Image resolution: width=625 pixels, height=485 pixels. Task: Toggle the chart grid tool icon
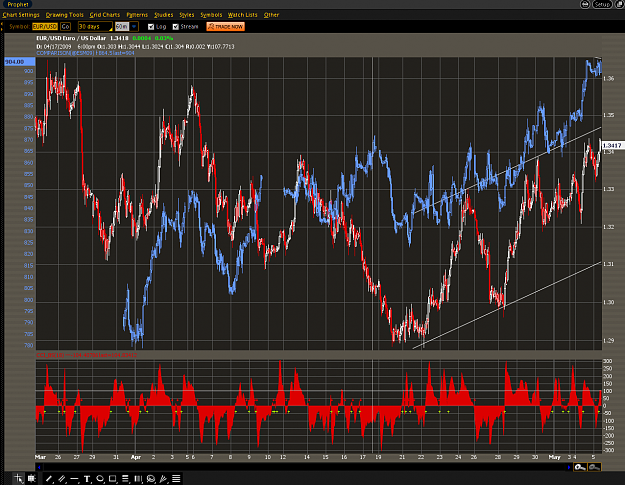31,478
